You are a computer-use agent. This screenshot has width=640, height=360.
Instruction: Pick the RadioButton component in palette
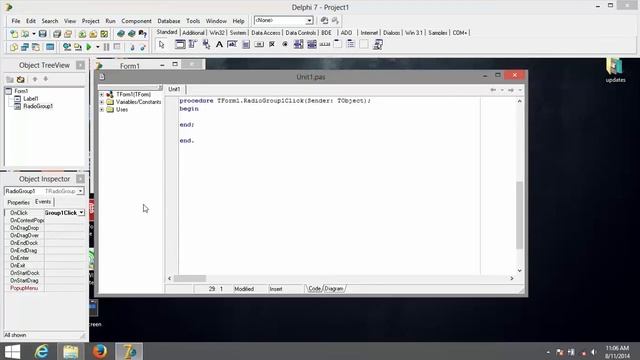click(x=285, y=44)
